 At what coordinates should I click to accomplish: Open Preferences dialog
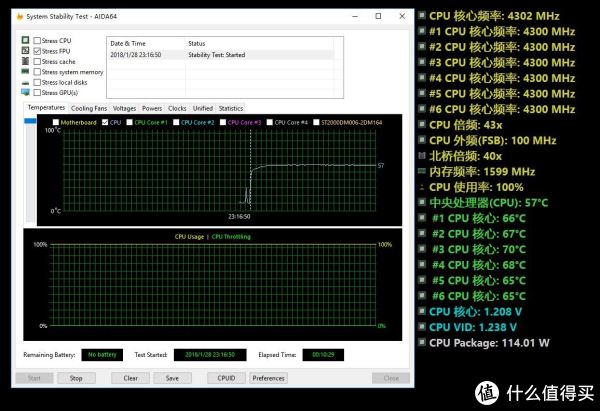268,378
